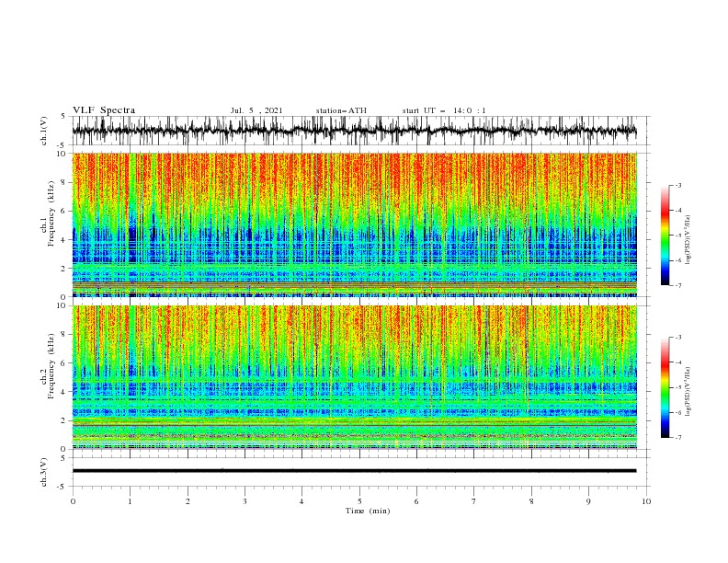Click time axis tick label '10' at right end

pos(646,501)
